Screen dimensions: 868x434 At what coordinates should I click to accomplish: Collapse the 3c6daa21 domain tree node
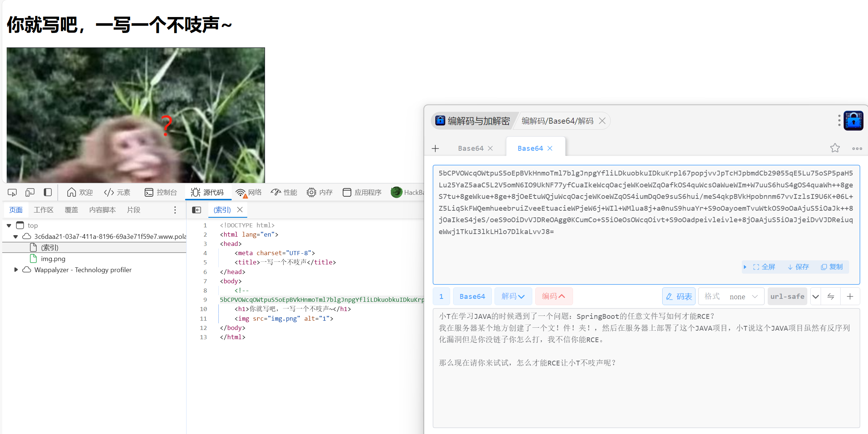pos(16,237)
